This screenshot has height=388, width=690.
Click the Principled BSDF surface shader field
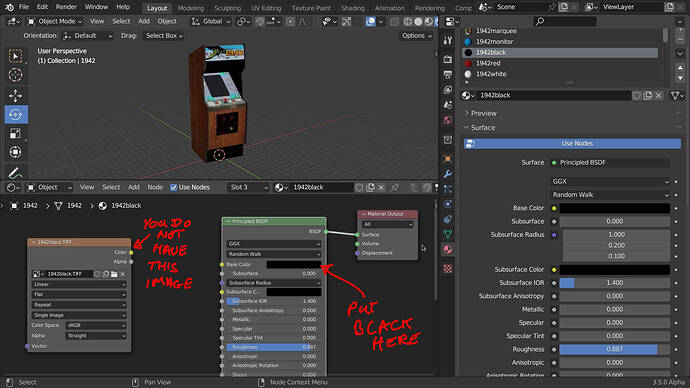(x=610, y=162)
